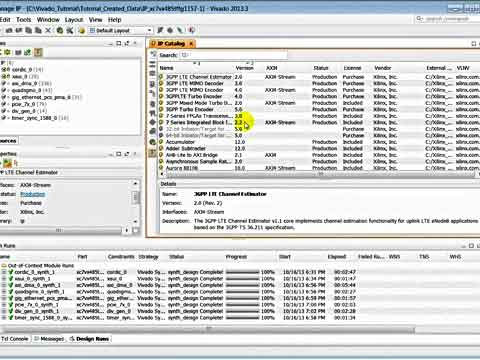Select 3GPP LTE Channel Estimator in catalog
480x360 pixels.
click(x=199, y=77)
